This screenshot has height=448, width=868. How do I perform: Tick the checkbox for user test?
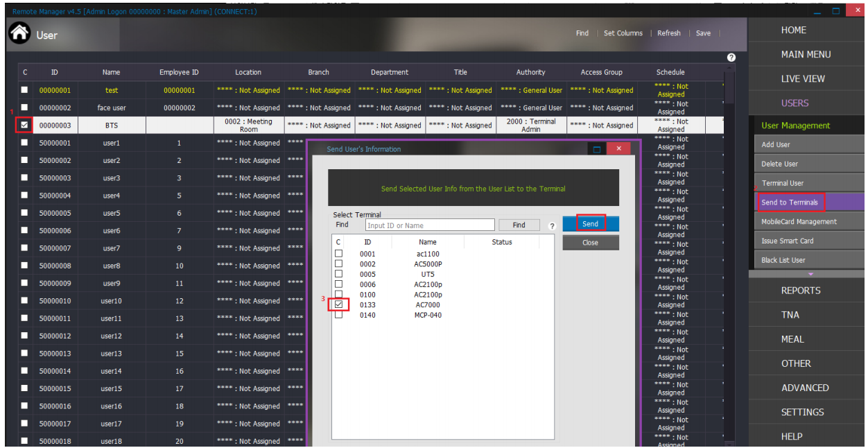[x=25, y=90]
